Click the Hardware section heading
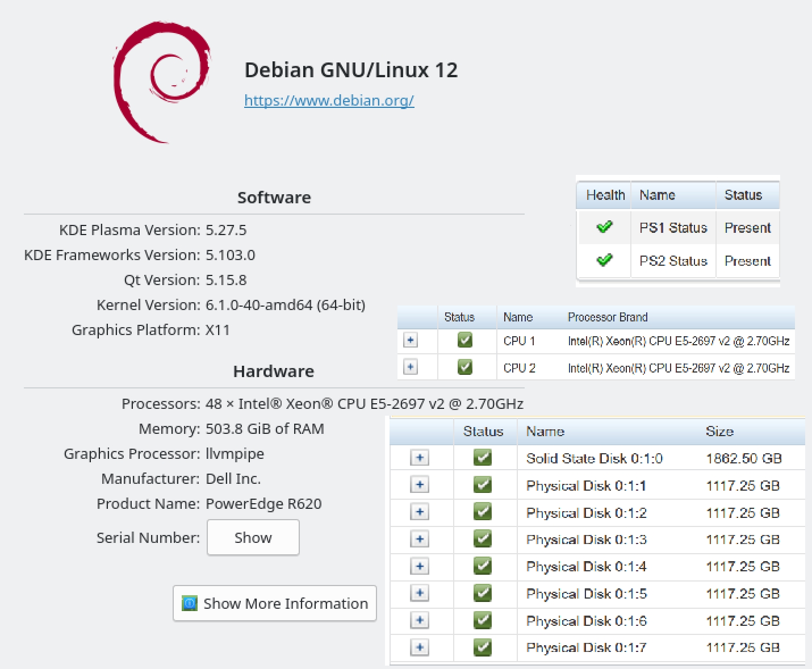 click(x=274, y=371)
